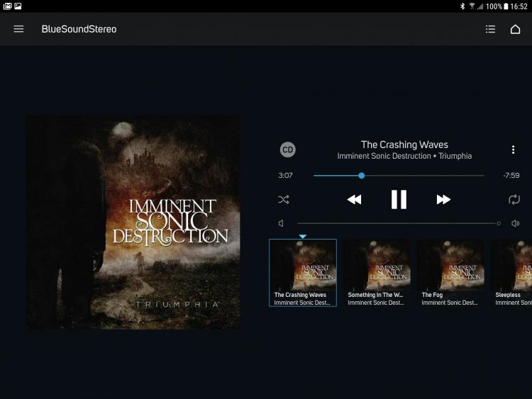Image resolution: width=532 pixels, height=399 pixels.
Task: Open the track options three-dot menu
Action: [513, 150]
